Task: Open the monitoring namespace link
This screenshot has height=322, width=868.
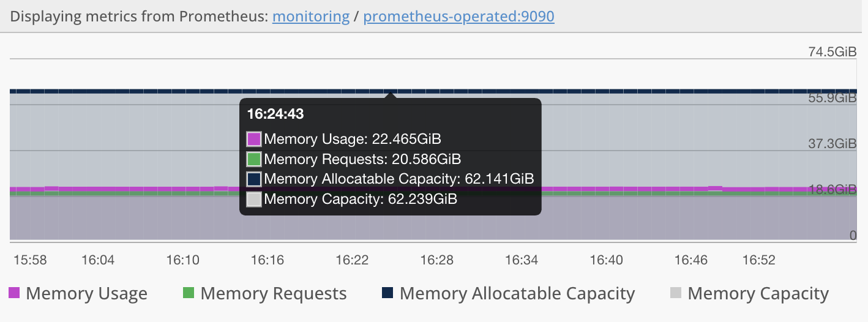Action: 310,16
